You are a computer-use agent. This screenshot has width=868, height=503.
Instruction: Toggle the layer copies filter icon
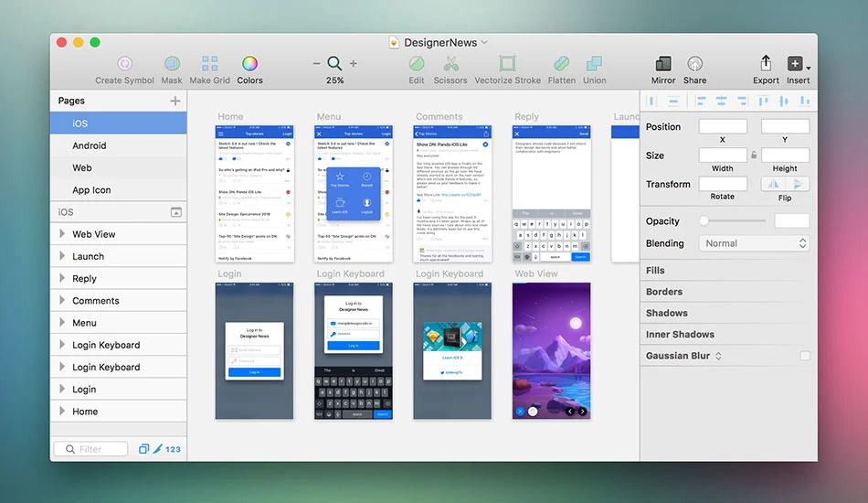point(144,449)
